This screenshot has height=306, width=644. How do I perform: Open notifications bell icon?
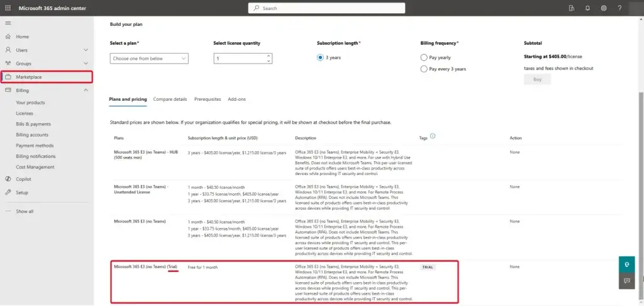tap(588, 8)
